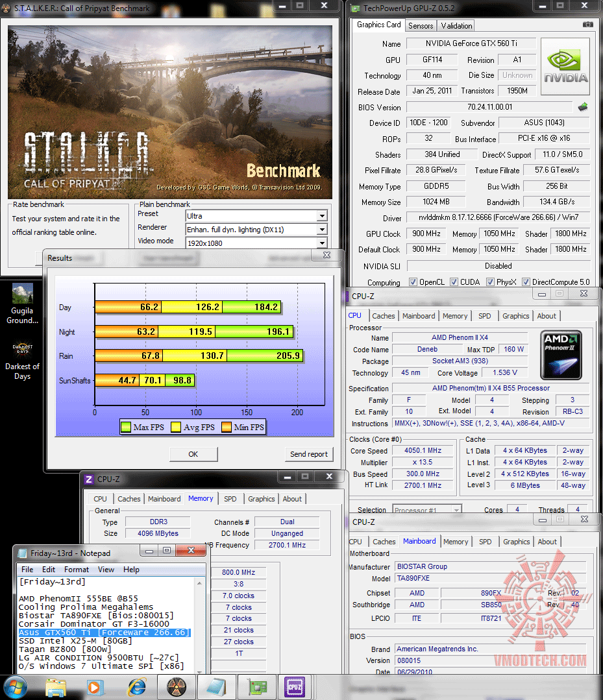The height and width of the screenshot is (700, 603).
Task: Click the Max FPS green legend swatch
Action: tap(126, 428)
